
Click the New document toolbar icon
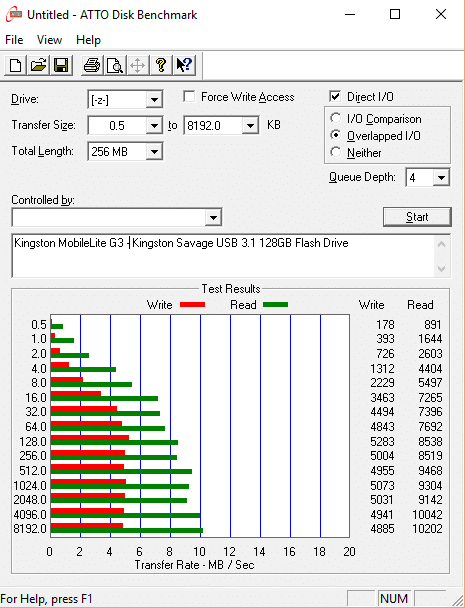click(x=15, y=65)
